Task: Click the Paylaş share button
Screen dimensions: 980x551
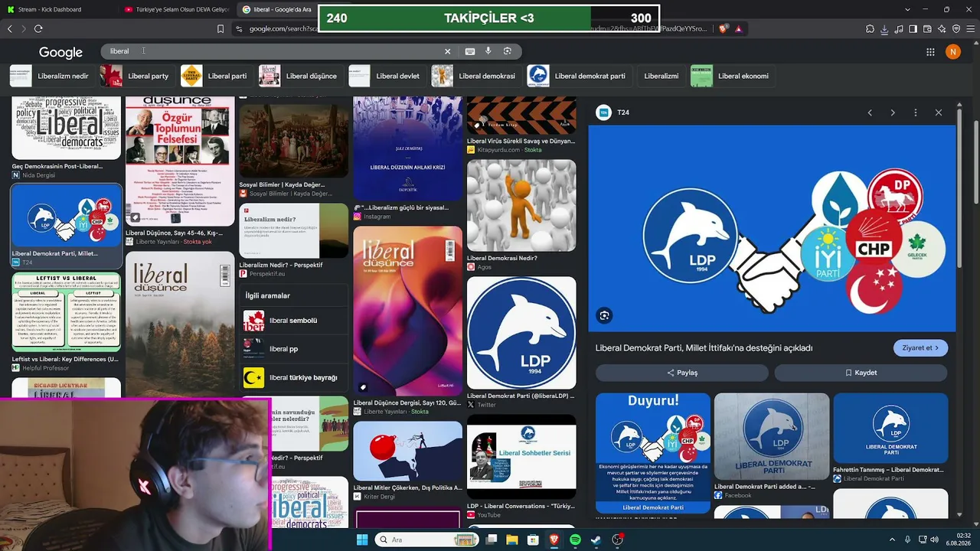Action: click(682, 373)
